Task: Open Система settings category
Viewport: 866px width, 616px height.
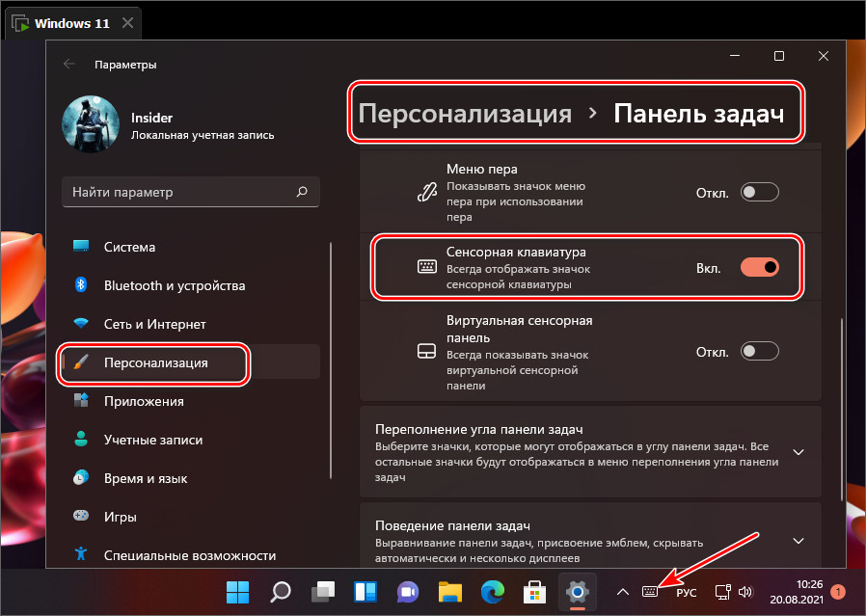Action: 129,247
